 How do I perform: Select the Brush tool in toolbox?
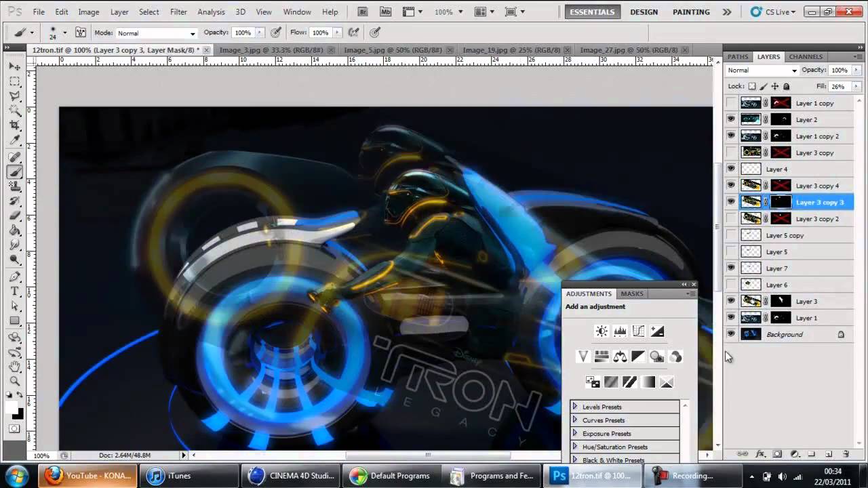(x=15, y=172)
